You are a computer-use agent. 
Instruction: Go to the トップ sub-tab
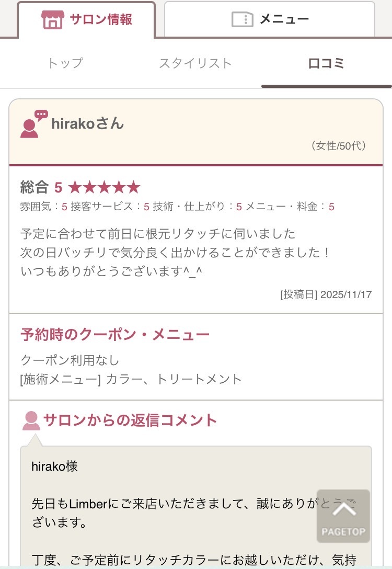pyautogui.click(x=65, y=63)
